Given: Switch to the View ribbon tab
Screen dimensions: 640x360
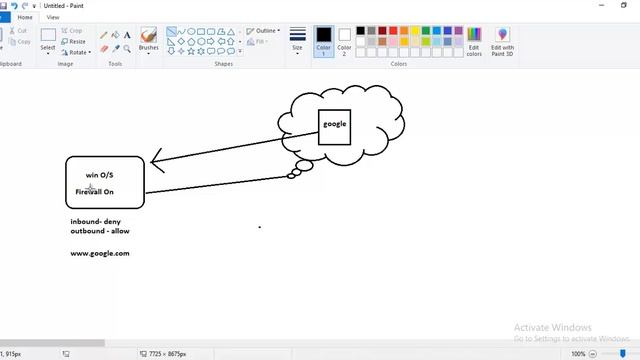Looking at the screenshot, I should 53,18.
